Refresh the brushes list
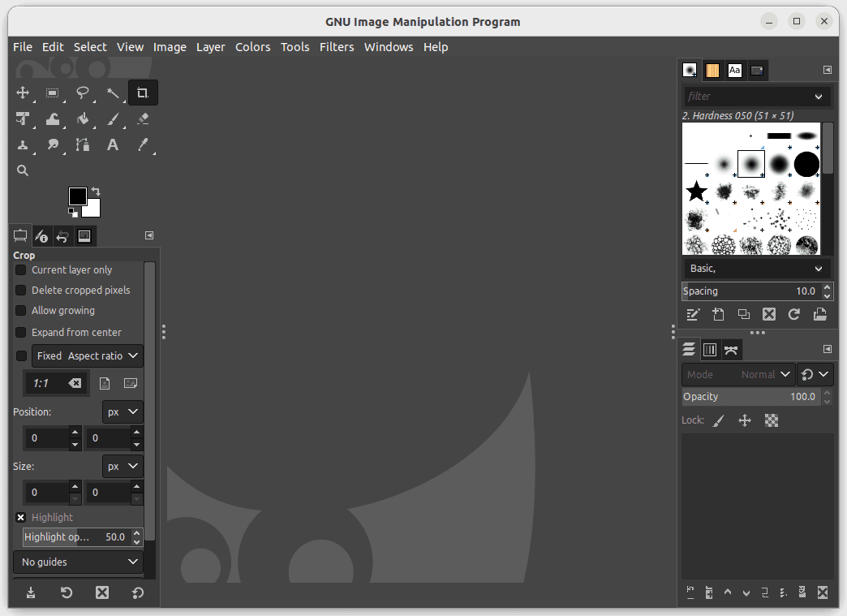Screen dimensions: 847x616 tap(793, 314)
